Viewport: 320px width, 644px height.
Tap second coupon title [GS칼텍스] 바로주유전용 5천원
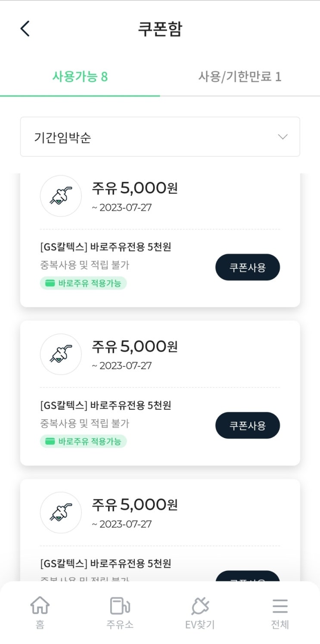106,406
